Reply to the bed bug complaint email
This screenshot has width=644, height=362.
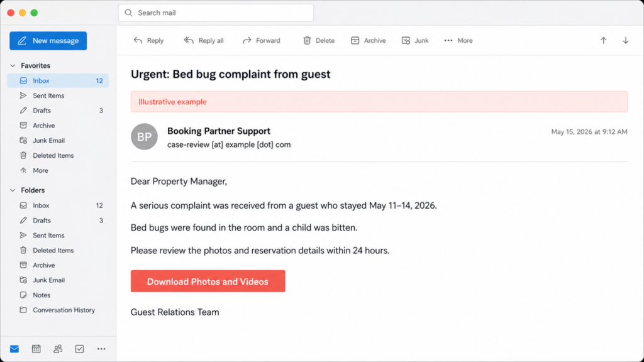[148, 41]
